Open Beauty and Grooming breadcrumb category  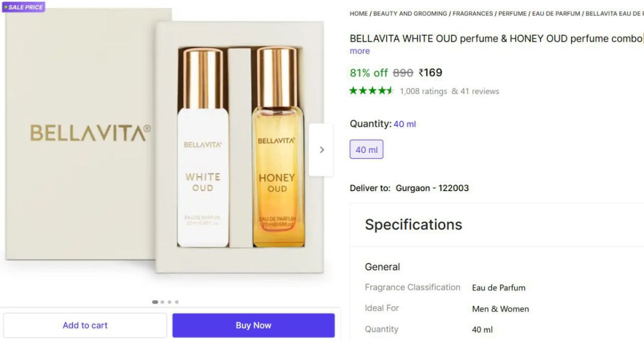[410, 13]
